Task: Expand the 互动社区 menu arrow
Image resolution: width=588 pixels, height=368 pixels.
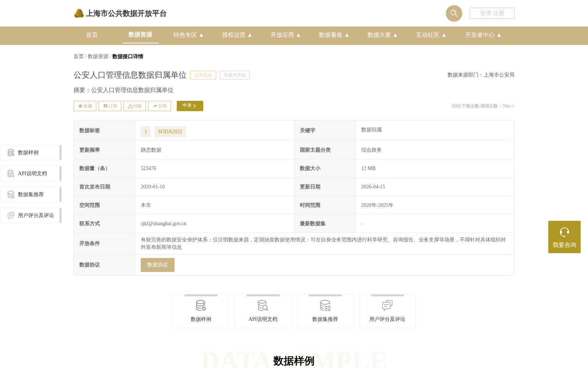Action: point(444,35)
